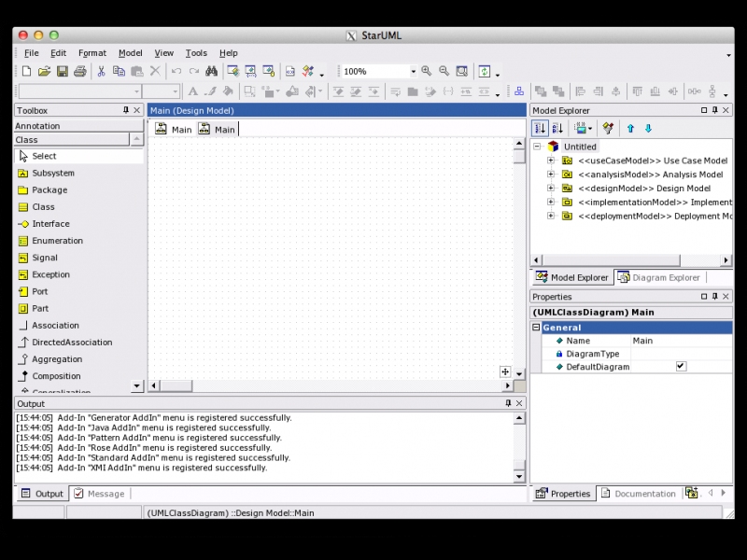Click the Zoom In magnifier icon
747x560 pixels.
427,72
